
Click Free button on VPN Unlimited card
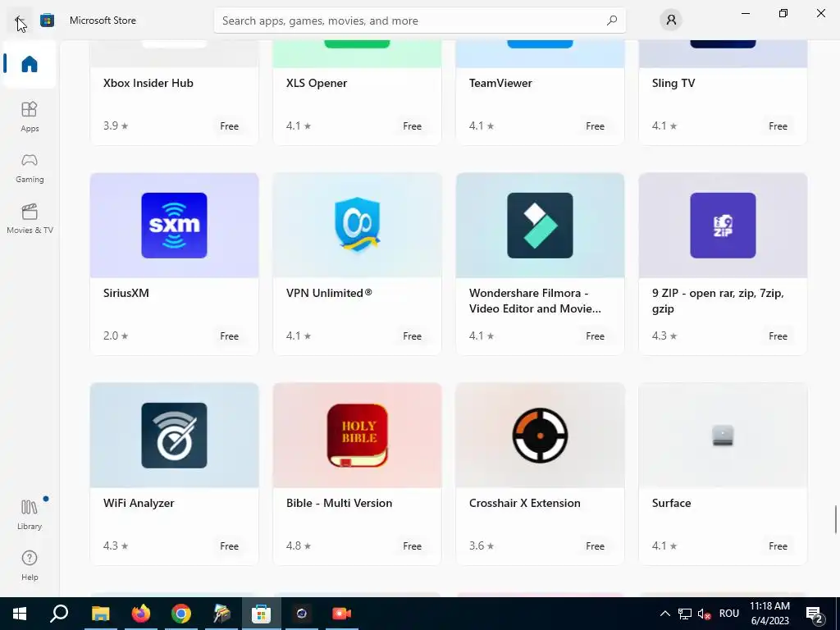point(412,336)
